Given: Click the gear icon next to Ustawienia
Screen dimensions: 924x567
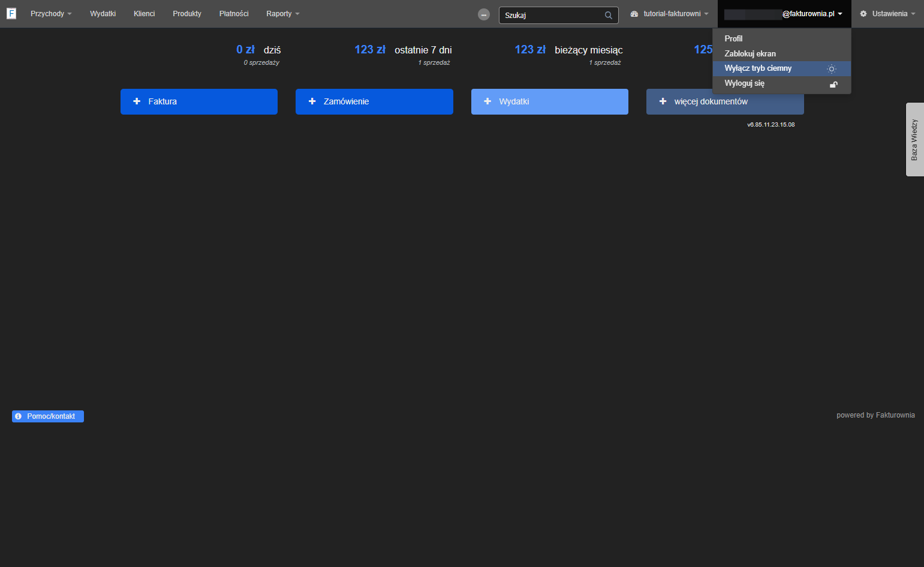Looking at the screenshot, I should pyautogui.click(x=863, y=14).
